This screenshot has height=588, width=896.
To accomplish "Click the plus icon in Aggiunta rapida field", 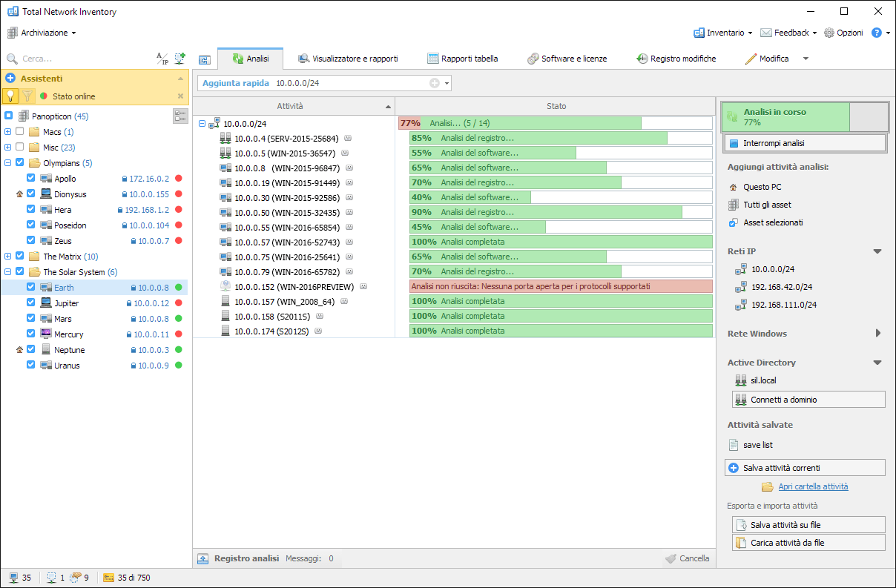I will pyautogui.click(x=435, y=83).
